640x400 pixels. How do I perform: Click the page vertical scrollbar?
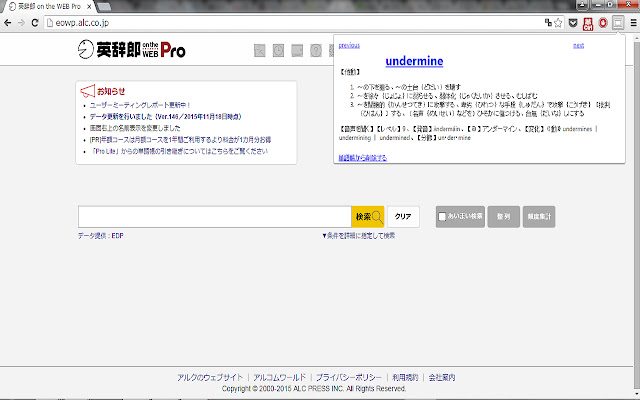tap(636, 214)
